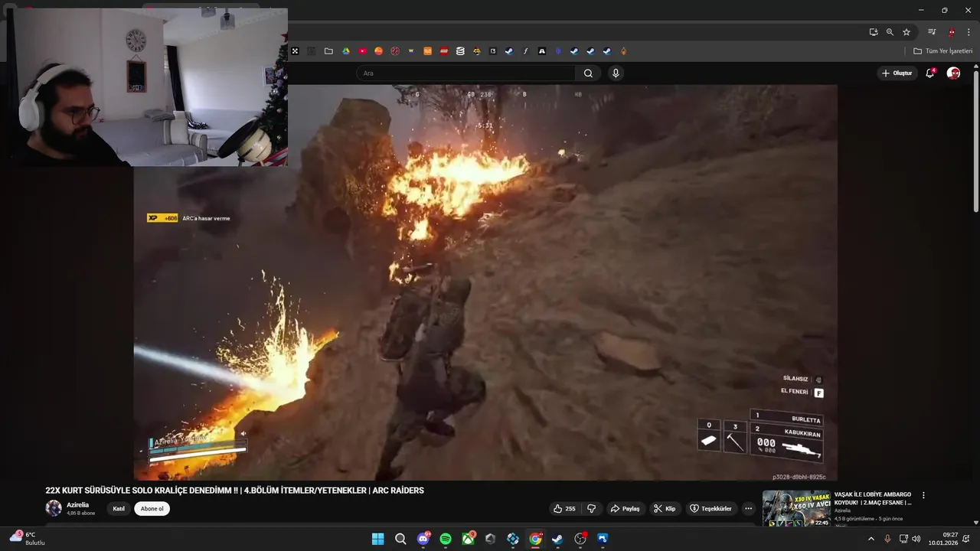Click the Paylaş share button

pyautogui.click(x=626, y=509)
